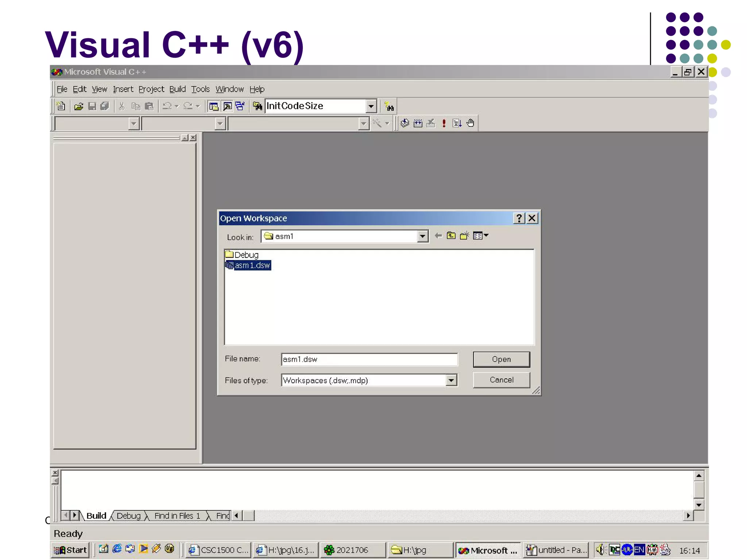This screenshot has height=560, width=747.
Task: Click the output pane's horizontal scroll right arrow
Action: click(688, 516)
